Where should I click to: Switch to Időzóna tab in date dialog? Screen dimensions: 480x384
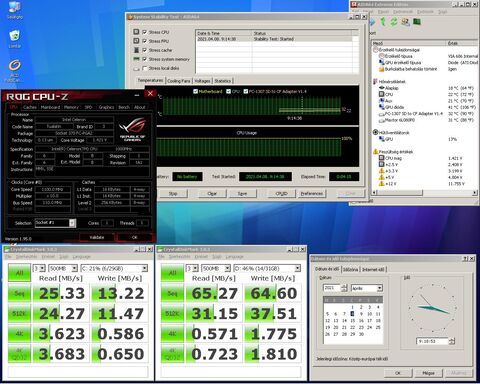click(350, 269)
